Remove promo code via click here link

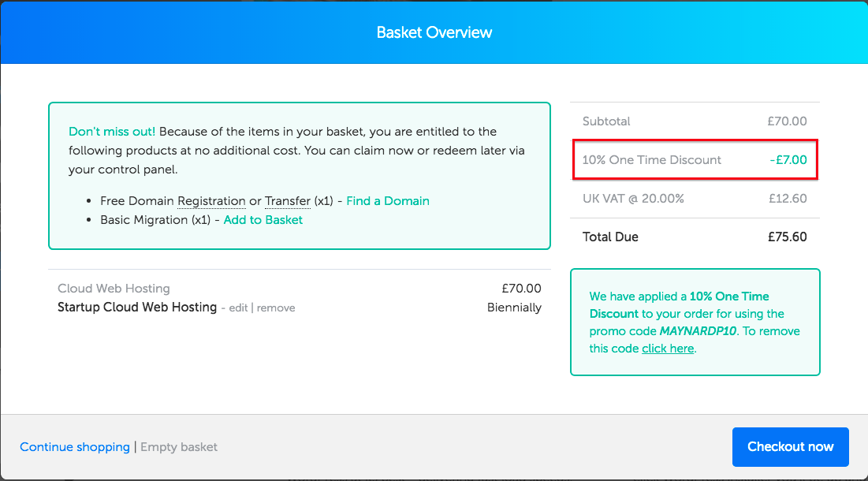(668, 349)
